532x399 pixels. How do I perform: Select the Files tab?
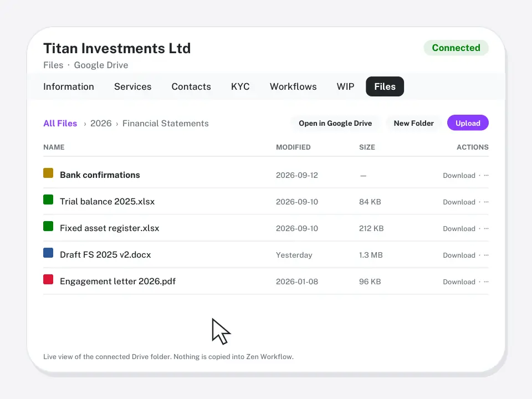point(385,86)
